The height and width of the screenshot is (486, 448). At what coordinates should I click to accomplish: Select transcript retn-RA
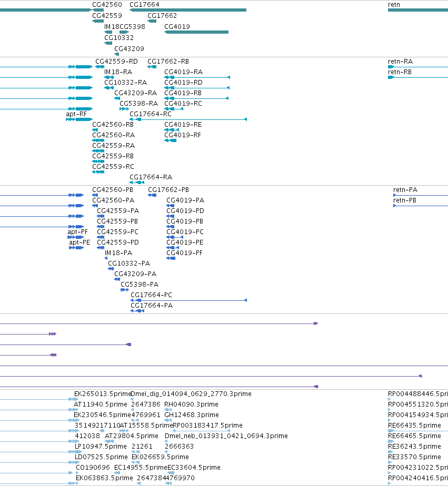tap(400, 62)
